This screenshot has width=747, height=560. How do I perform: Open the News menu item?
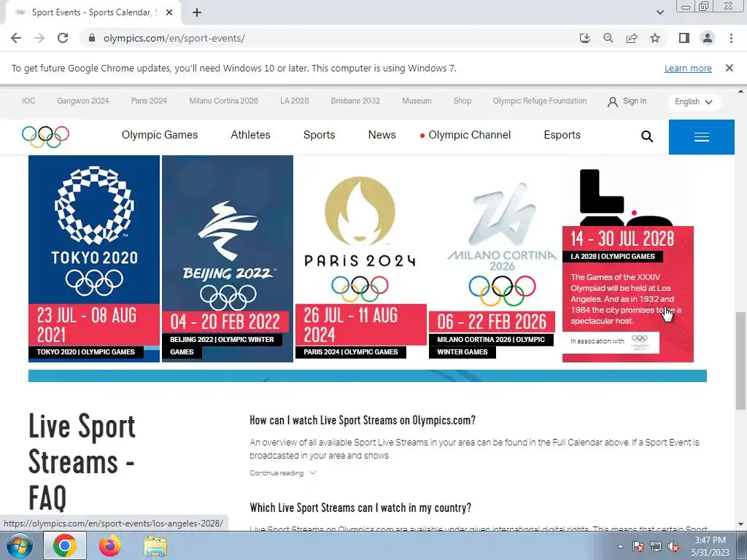[x=382, y=135]
